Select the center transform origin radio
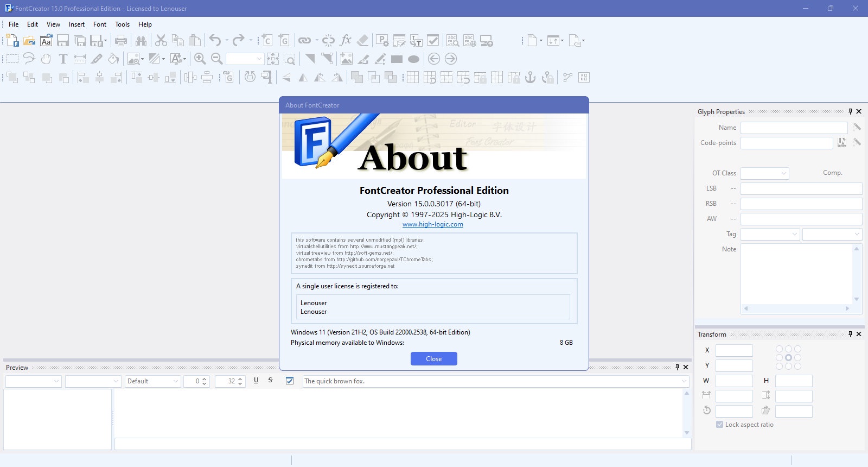The image size is (868, 467). point(788,358)
